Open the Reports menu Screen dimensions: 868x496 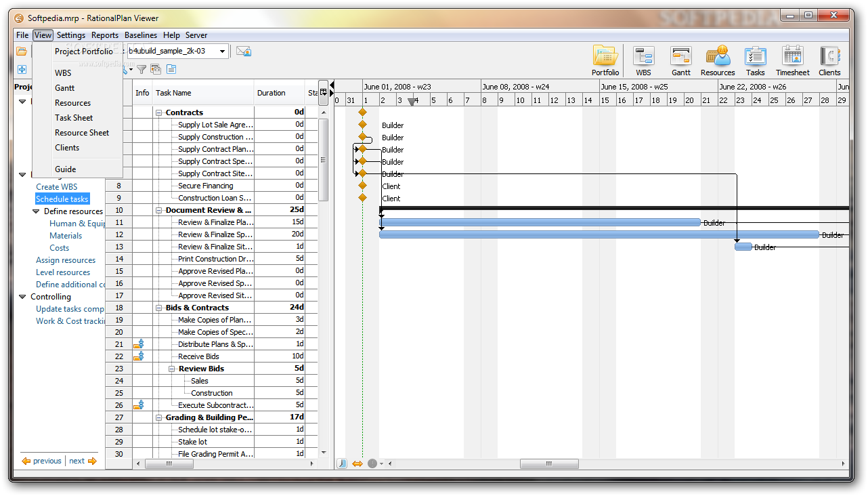(x=105, y=35)
